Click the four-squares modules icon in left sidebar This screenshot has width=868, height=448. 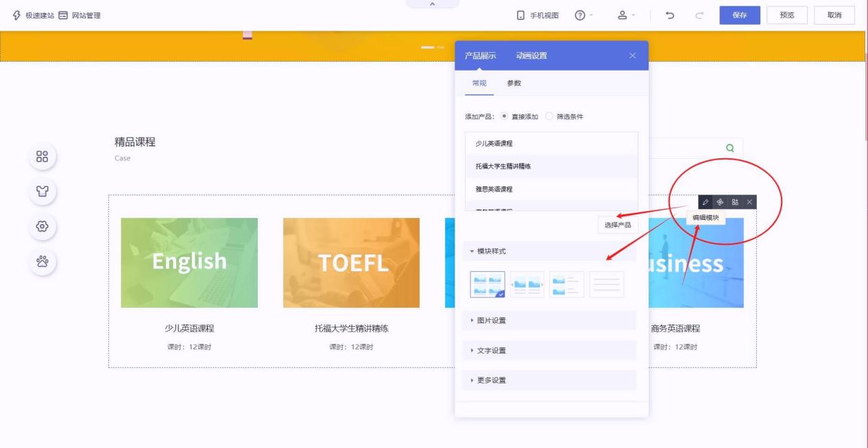42,156
